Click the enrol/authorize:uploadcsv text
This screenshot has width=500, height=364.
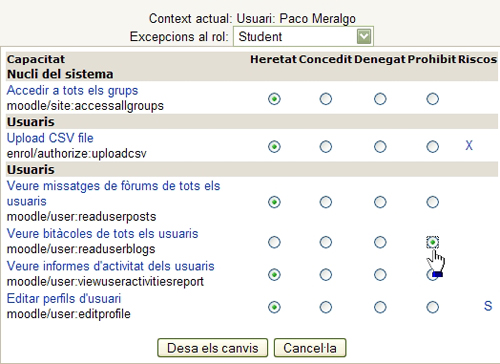coord(77,154)
